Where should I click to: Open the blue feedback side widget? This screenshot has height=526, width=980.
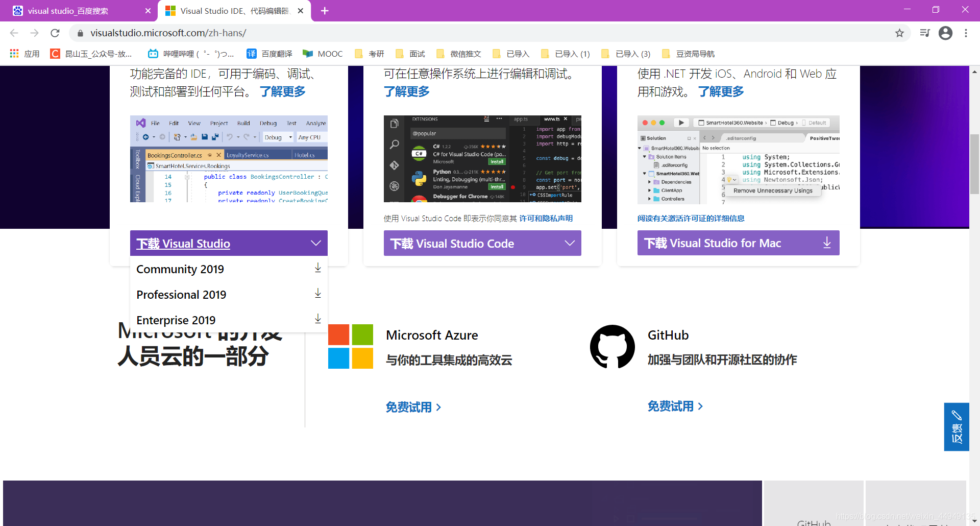point(957,427)
